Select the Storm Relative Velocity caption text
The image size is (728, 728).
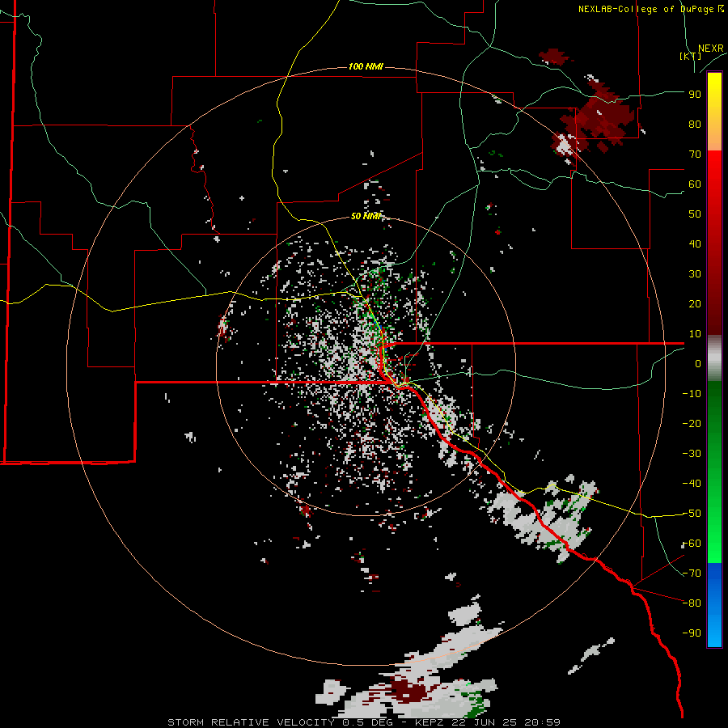click(x=364, y=722)
